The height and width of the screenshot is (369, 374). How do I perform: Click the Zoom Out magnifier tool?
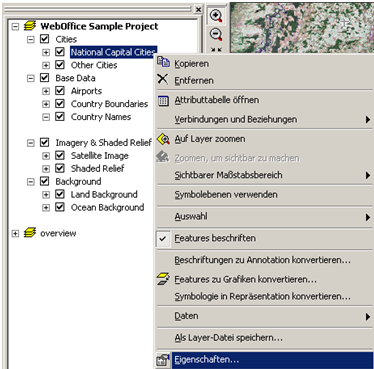(216, 34)
